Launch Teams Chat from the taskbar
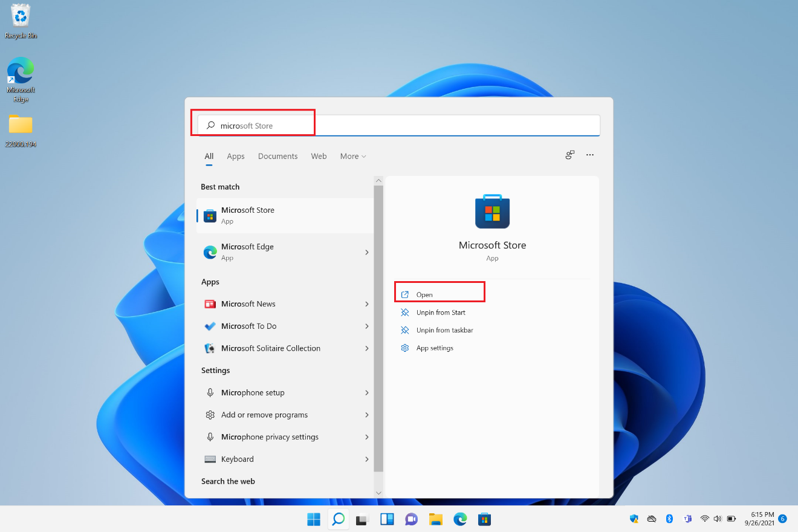Viewport: 798px width, 532px height. (x=411, y=519)
